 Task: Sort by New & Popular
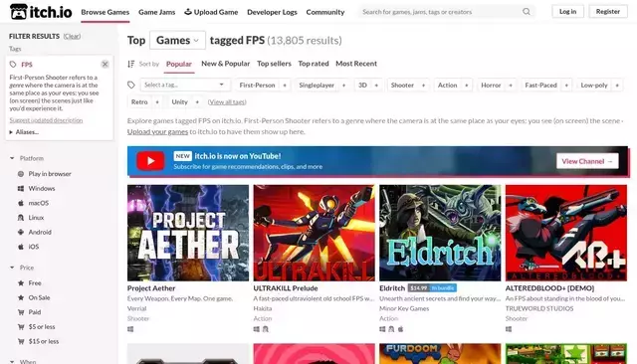pyautogui.click(x=226, y=64)
